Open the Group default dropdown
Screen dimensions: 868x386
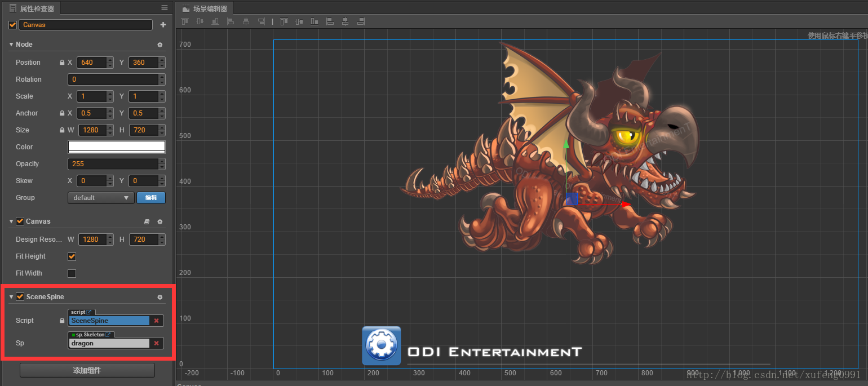click(x=101, y=198)
